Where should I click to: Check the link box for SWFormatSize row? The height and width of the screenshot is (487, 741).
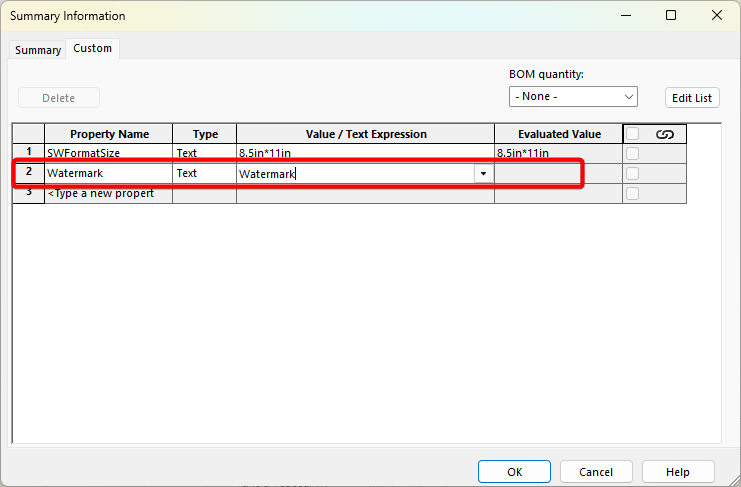tap(632, 154)
